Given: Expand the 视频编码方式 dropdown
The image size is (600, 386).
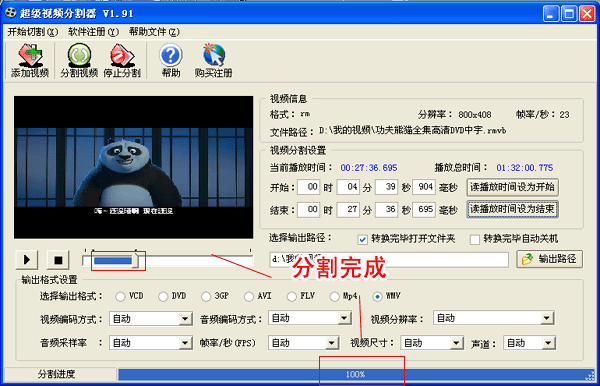Looking at the screenshot, I should point(185,319).
